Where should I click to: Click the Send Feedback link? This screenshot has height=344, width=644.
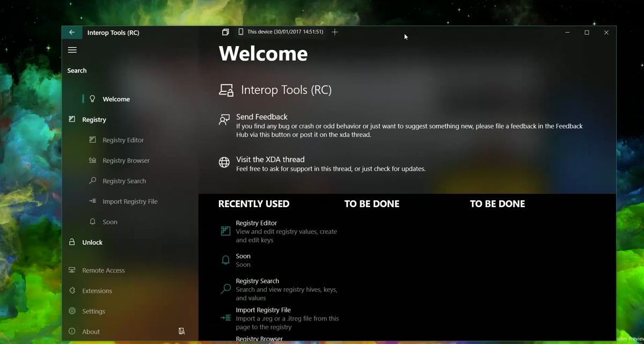coord(262,116)
